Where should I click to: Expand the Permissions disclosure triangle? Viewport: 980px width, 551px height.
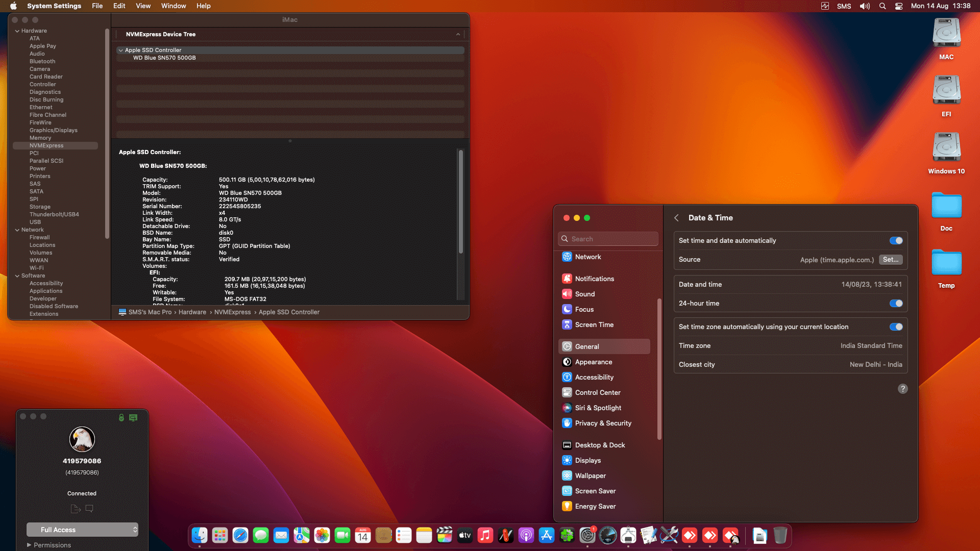(x=29, y=545)
